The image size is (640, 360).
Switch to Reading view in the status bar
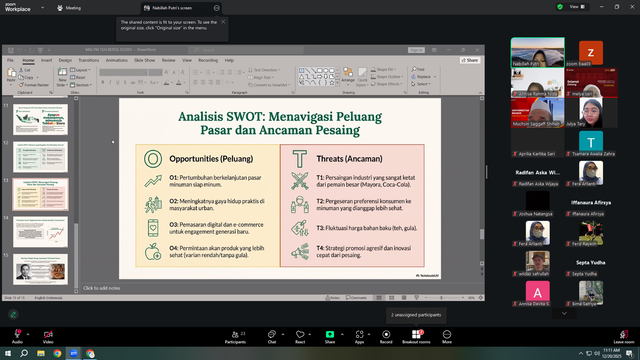tap(404, 298)
